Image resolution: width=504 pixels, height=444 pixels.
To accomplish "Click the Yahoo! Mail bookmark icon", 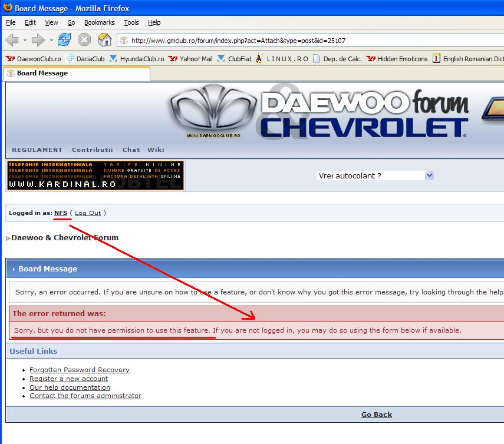I will point(173,59).
